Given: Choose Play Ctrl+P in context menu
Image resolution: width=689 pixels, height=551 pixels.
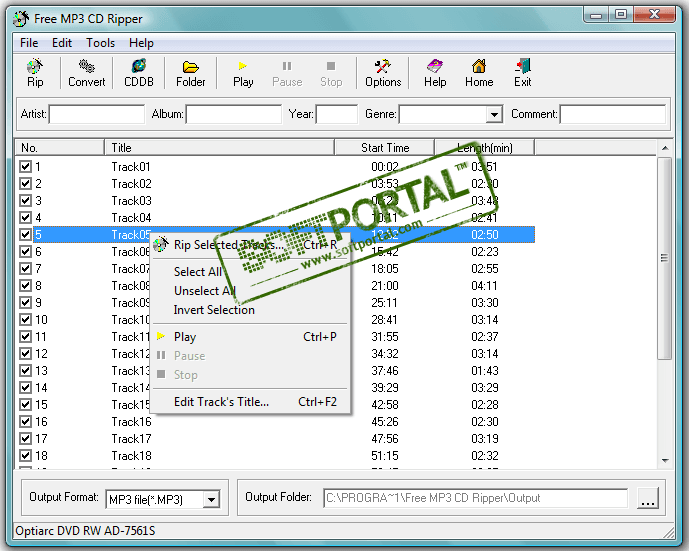Looking at the screenshot, I should (x=250, y=337).
